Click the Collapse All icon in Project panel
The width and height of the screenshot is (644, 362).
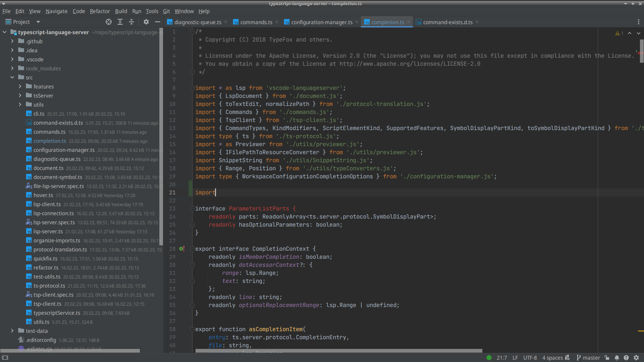(131, 22)
